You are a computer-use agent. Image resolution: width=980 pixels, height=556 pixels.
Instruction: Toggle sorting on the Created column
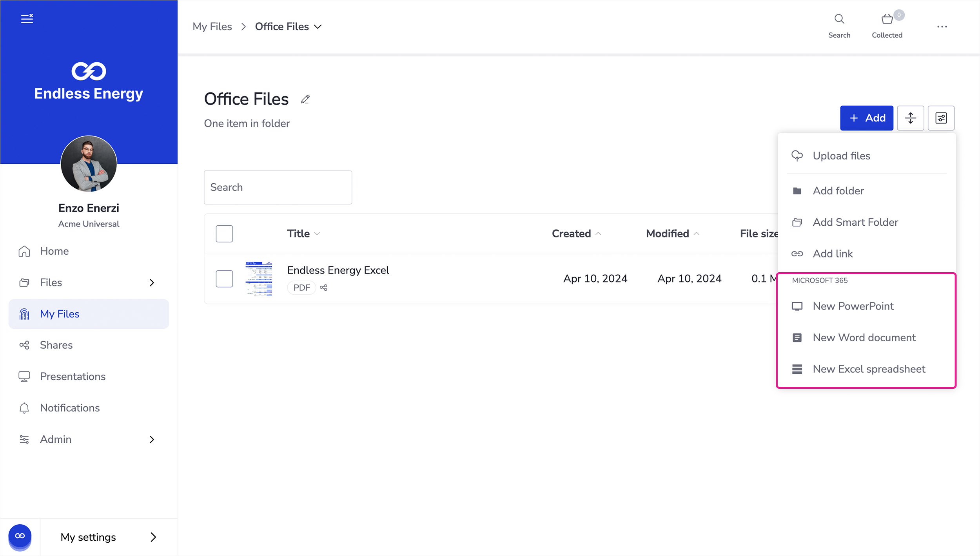(575, 233)
